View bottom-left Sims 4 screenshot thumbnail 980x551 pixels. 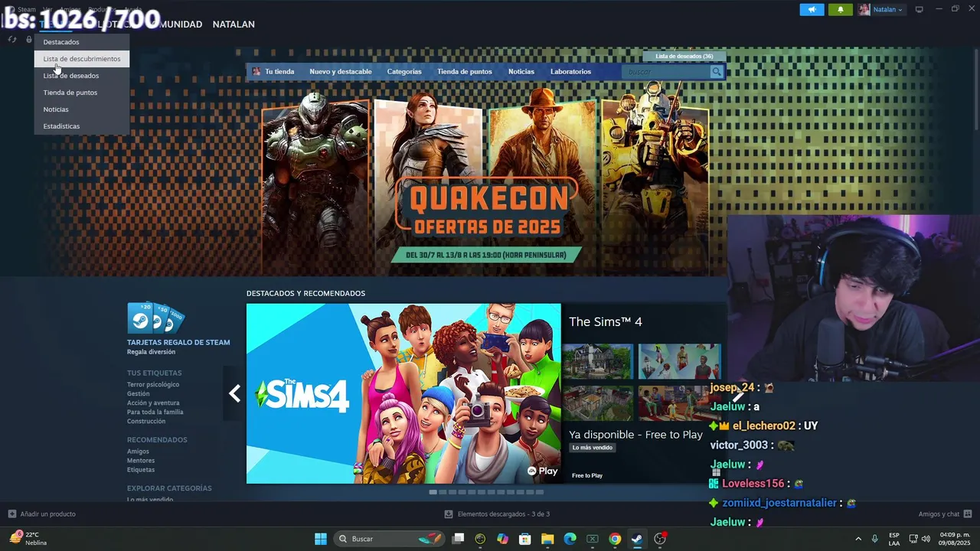(x=598, y=403)
